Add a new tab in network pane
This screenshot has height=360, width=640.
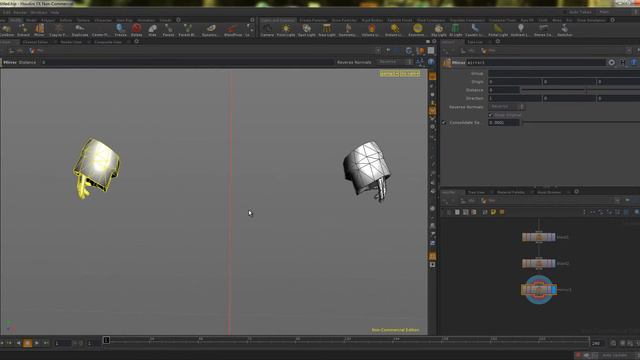point(576,191)
